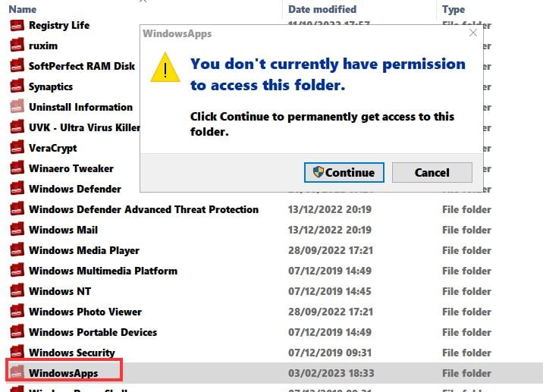Click the SoftPerfect RAM Disk folder icon
543x392 pixels.
point(17,66)
